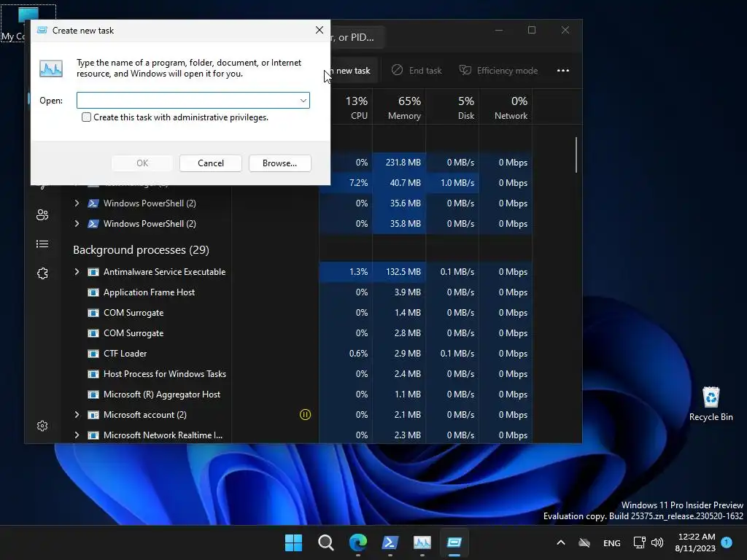Click Background processes (29) heading
Image resolution: width=747 pixels, height=560 pixels.
(x=141, y=249)
